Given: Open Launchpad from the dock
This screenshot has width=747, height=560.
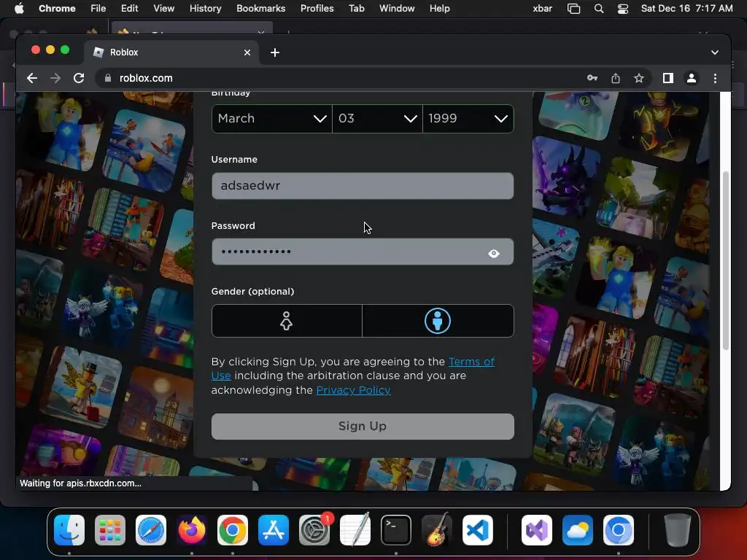Looking at the screenshot, I should click(x=110, y=530).
